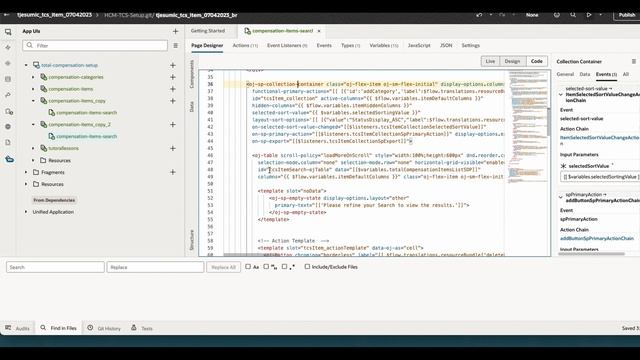Collapse the total-compensation-setup tree node

(x=26, y=65)
